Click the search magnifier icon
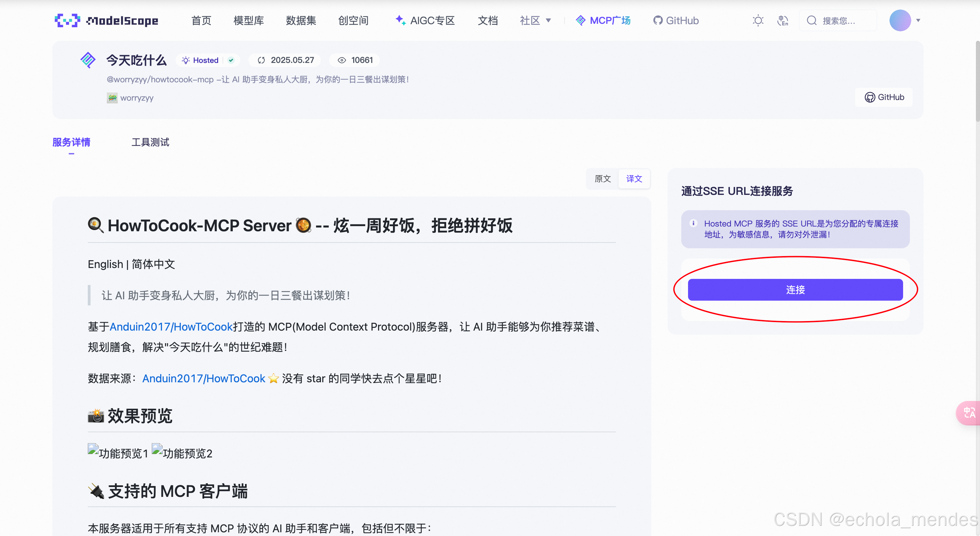 coord(812,20)
